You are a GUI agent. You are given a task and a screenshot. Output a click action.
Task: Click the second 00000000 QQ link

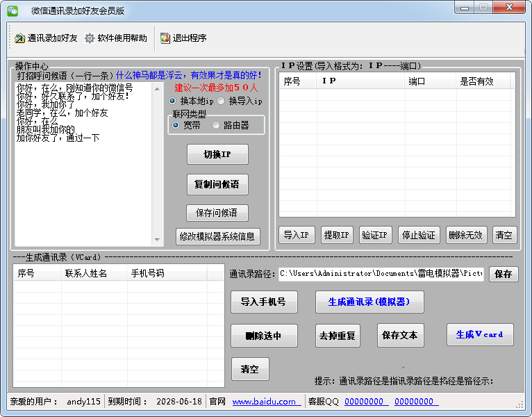coord(416,402)
